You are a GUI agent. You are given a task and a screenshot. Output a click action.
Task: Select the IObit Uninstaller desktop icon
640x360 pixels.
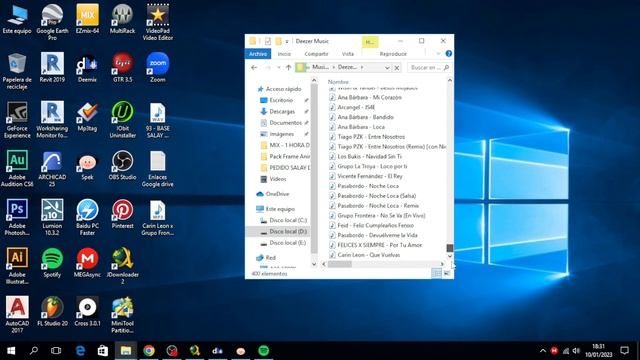(122, 120)
